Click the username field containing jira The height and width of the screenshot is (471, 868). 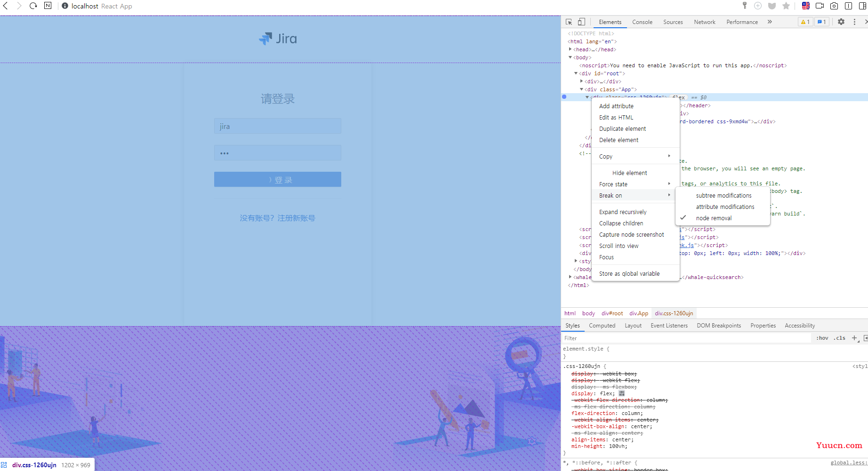tap(278, 126)
